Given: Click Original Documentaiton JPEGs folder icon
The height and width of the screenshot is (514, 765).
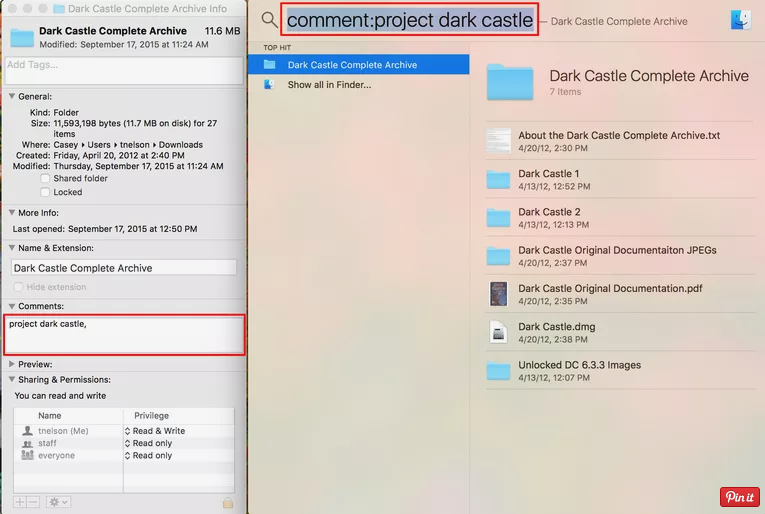Looking at the screenshot, I should pyautogui.click(x=498, y=256).
